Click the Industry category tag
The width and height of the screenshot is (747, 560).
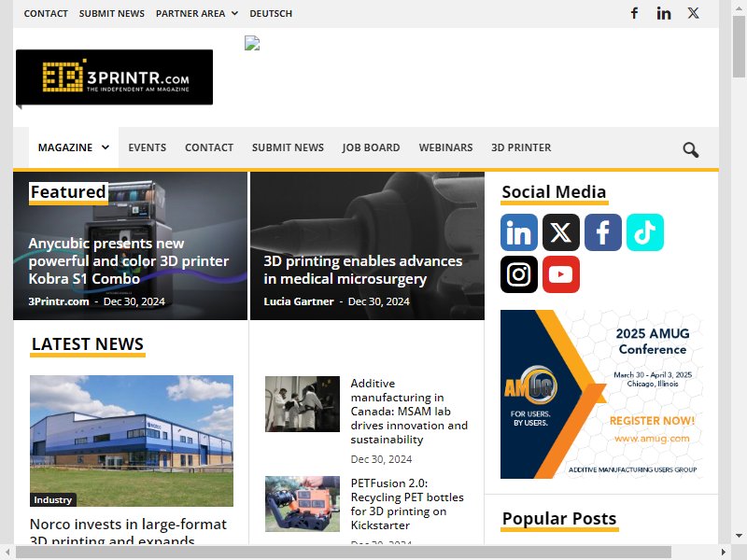coord(53,499)
